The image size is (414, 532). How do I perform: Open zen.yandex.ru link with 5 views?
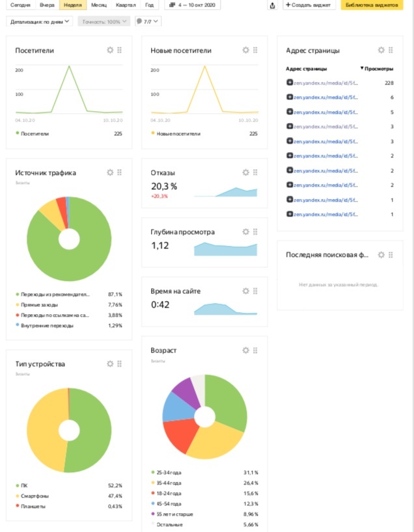coord(325,112)
